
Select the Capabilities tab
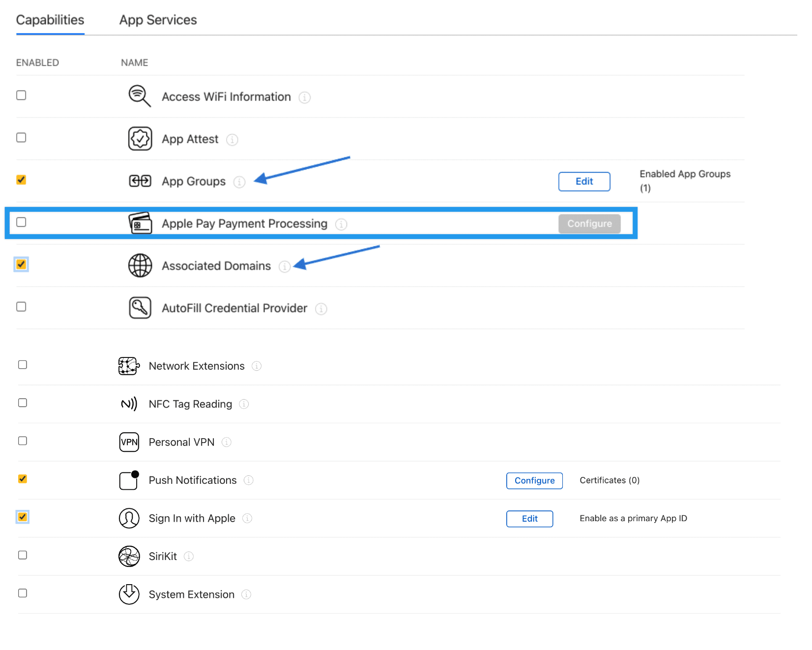tap(50, 20)
